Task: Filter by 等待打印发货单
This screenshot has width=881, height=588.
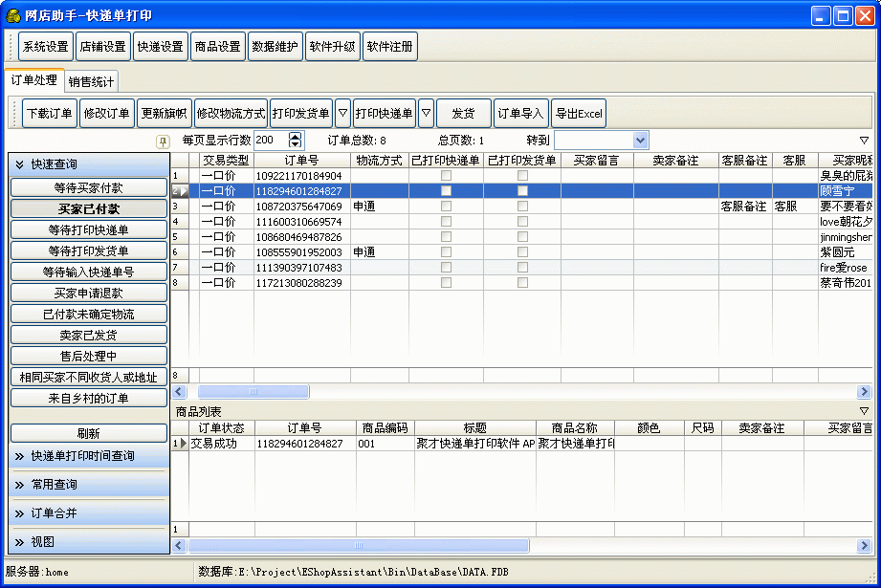Action: tap(89, 251)
